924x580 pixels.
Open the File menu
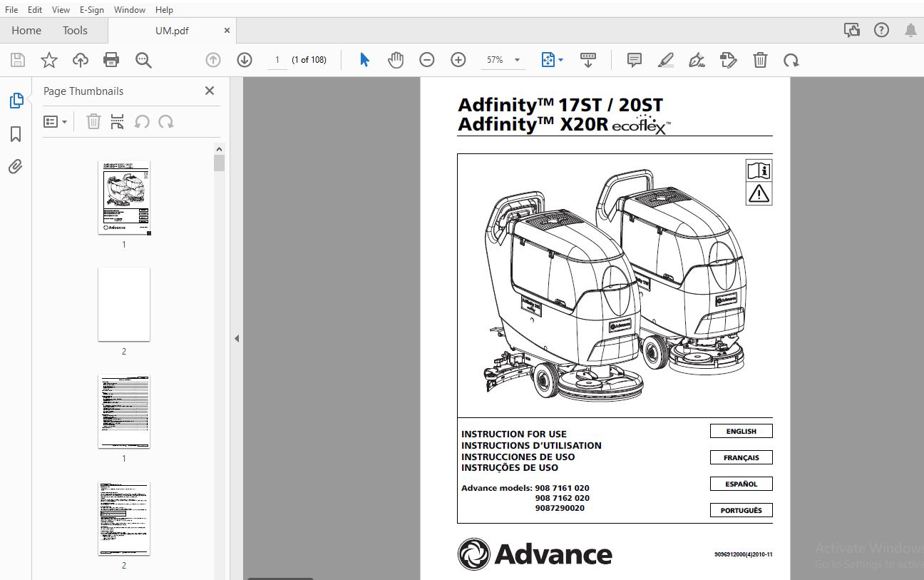[11, 10]
